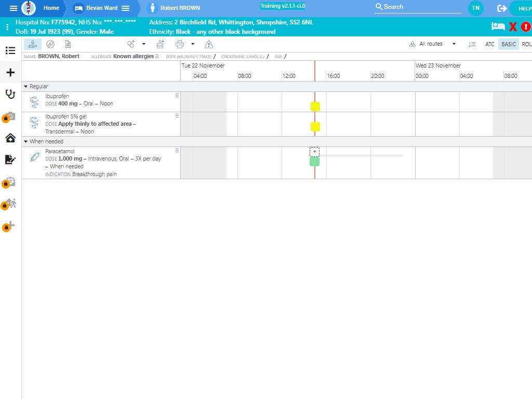The image size is (532, 399).
Task: Expand the print options dropdown arrow
Action: (x=193, y=44)
